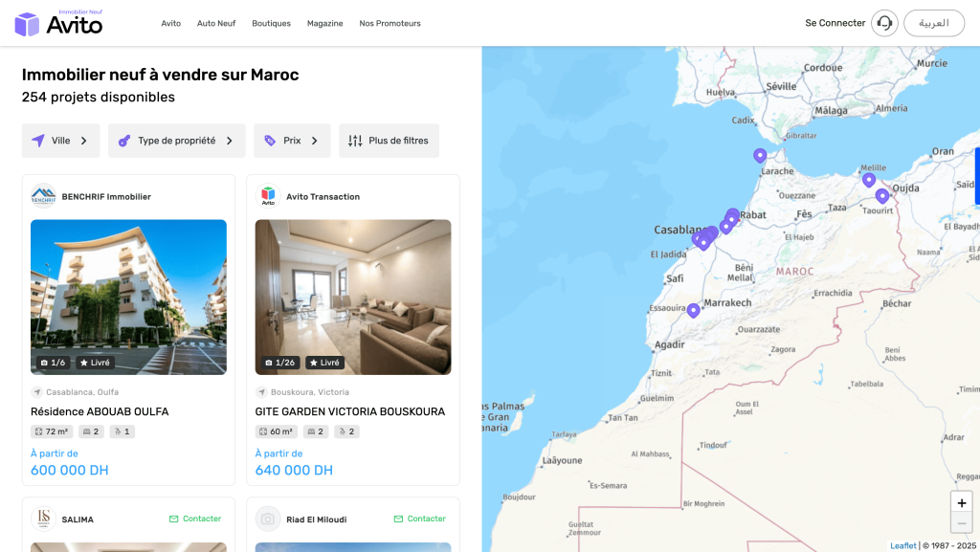Expand the Ville filter
Image resolution: width=980 pixels, height=552 pixels.
60,141
